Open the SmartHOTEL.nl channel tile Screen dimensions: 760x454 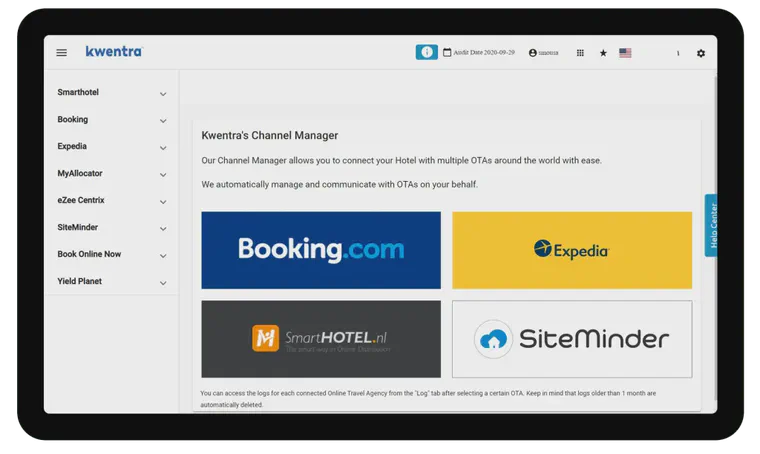coord(321,339)
